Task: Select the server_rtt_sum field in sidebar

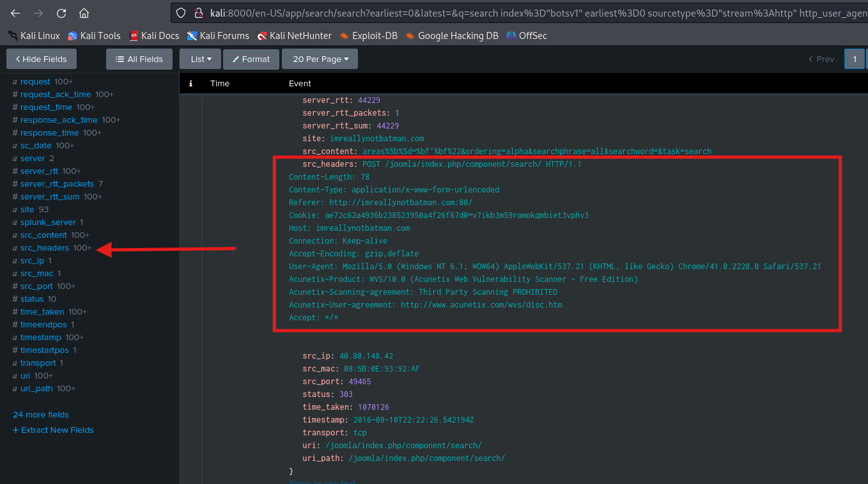Action: tap(50, 197)
